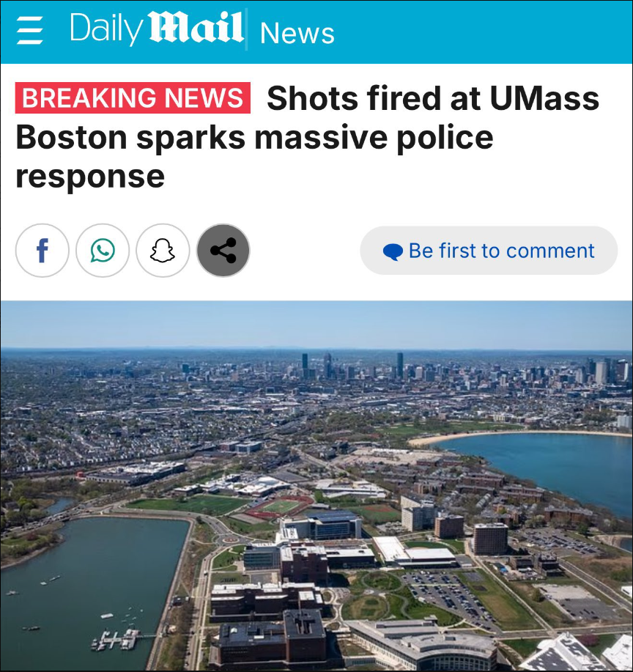Click the red BREAKING NEWS badge
This screenshot has height=672, width=633.
133,97
